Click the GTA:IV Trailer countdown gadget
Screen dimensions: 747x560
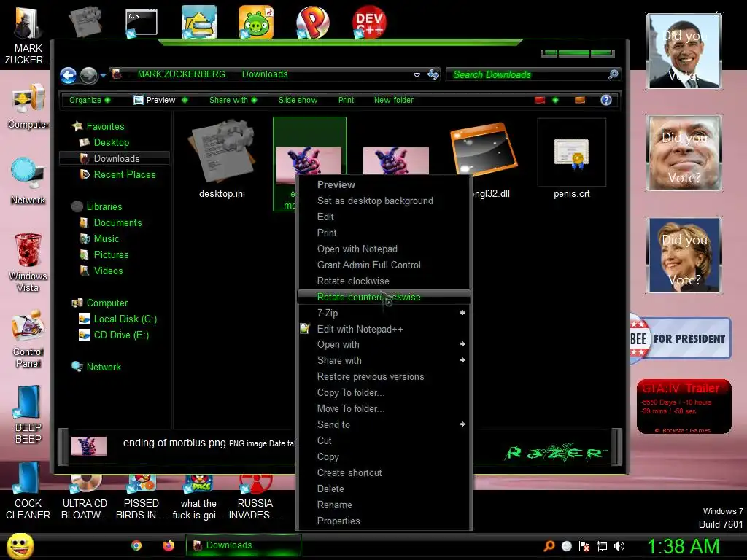pos(684,406)
